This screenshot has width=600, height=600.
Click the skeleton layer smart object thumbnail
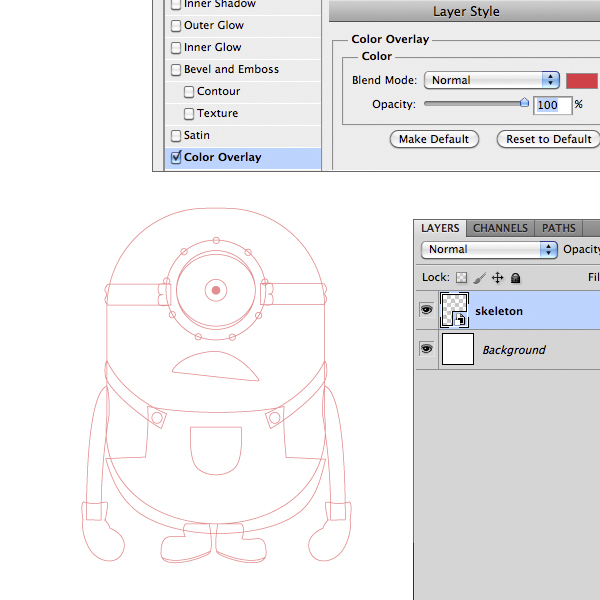[457, 310]
